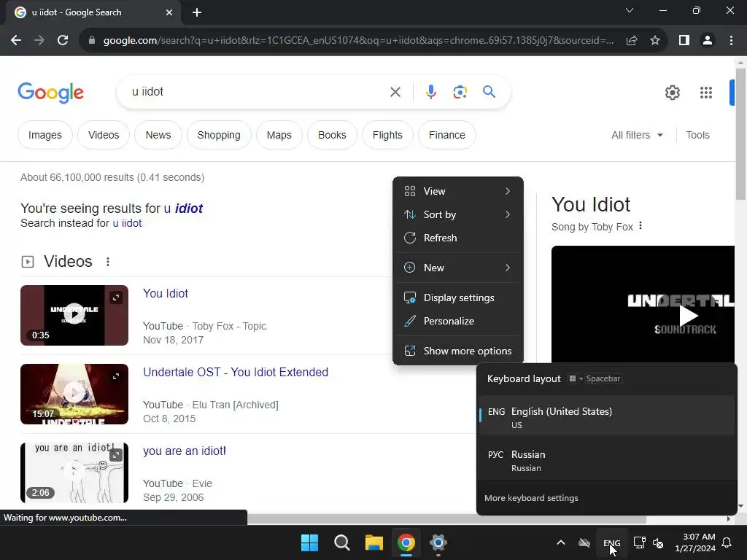The height and width of the screenshot is (560, 747).
Task: Open the All filters dropdown
Action: 638,135
